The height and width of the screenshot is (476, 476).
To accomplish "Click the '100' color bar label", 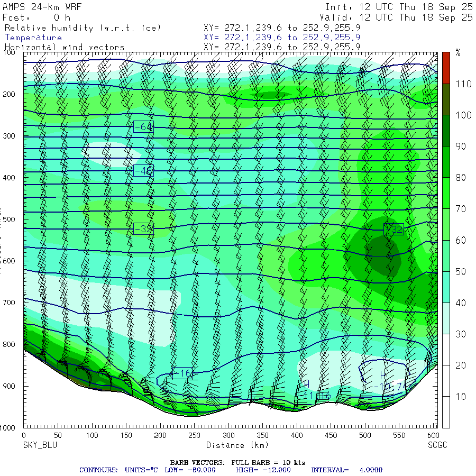I will point(463,115).
